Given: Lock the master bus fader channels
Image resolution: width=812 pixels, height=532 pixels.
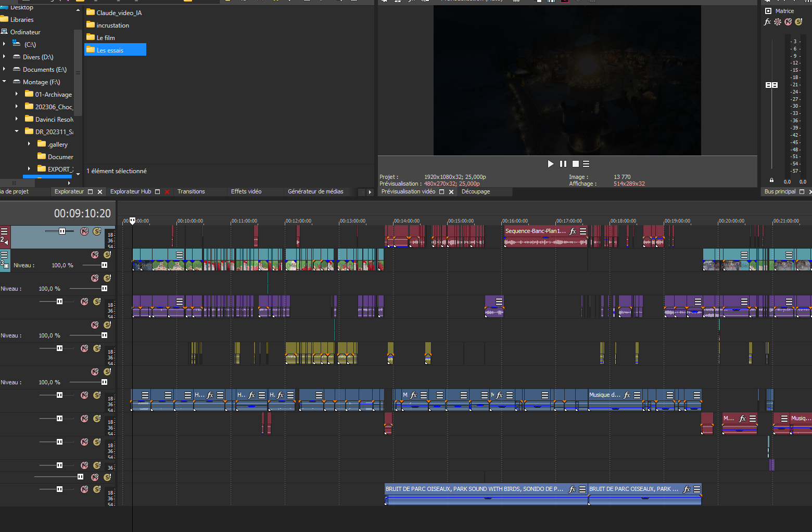Looking at the screenshot, I should click(x=771, y=180).
